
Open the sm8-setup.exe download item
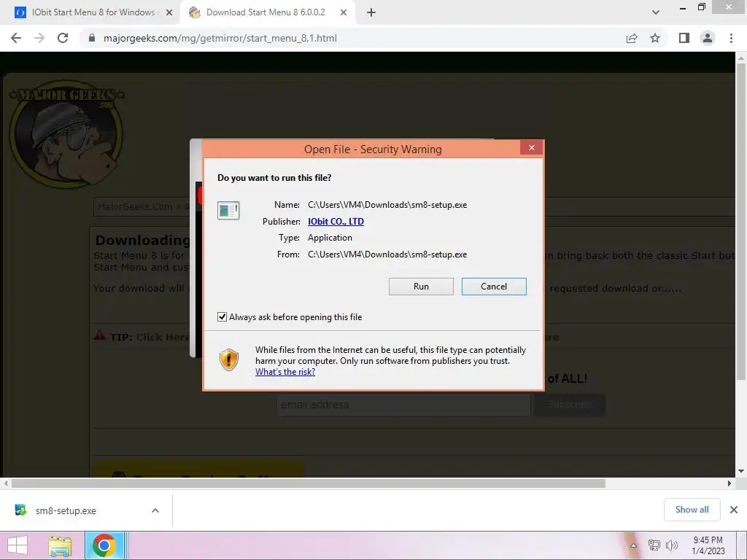pos(66,511)
